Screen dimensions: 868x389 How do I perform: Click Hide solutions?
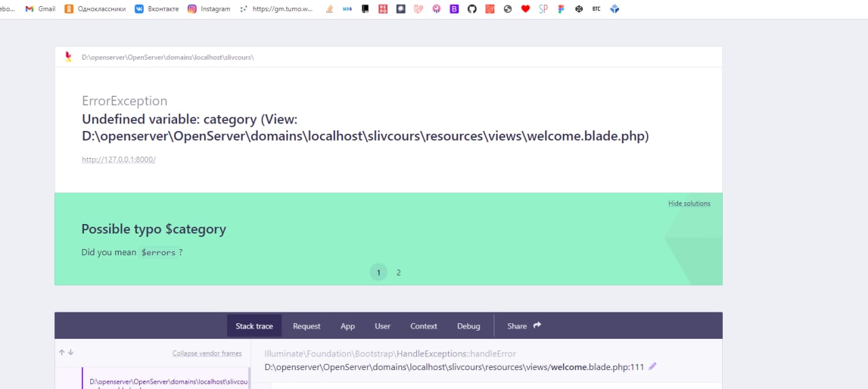pyautogui.click(x=689, y=203)
